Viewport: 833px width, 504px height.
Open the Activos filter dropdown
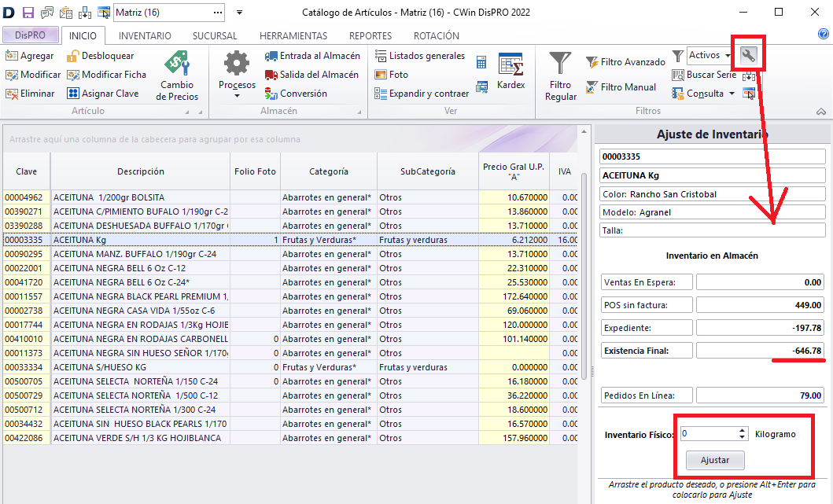[x=728, y=56]
